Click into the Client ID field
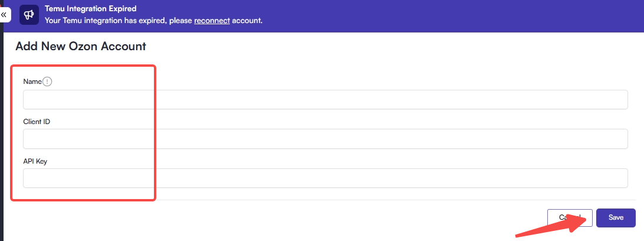The width and height of the screenshot is (644, 241). coord(325,139)
